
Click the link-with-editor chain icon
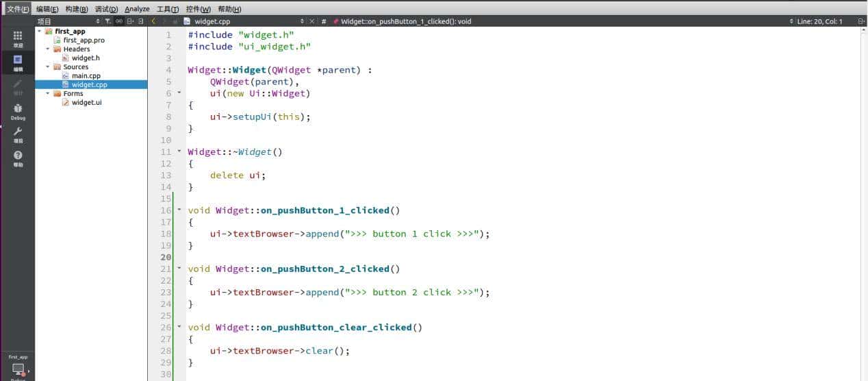[x=119, y=21]
